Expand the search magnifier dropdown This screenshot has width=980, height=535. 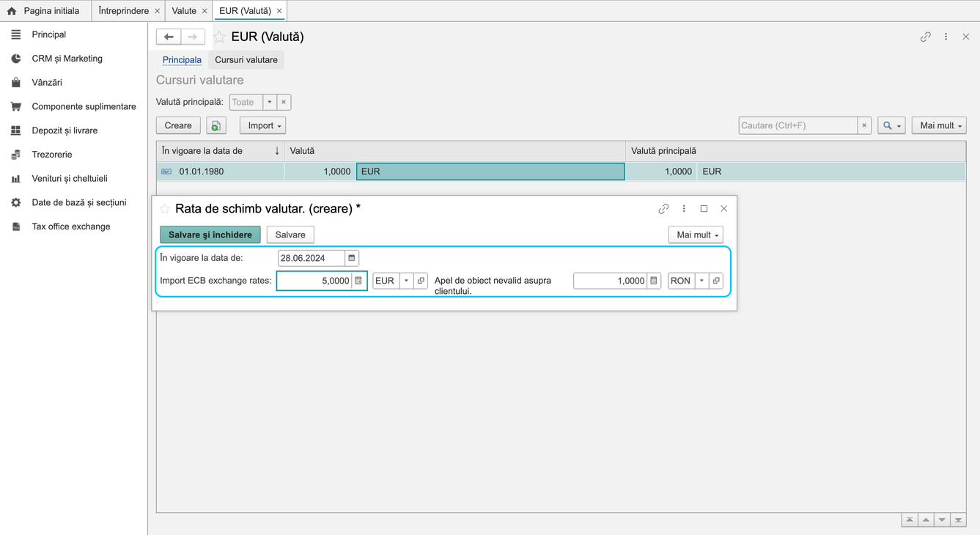click(x=891, y=125)
